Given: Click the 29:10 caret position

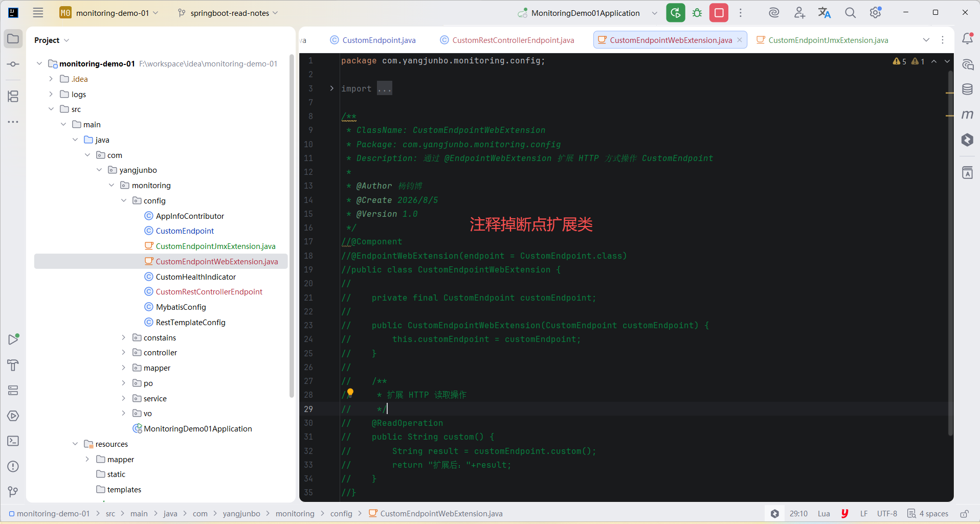Looking at the screenshot, I should coord(798,514).
